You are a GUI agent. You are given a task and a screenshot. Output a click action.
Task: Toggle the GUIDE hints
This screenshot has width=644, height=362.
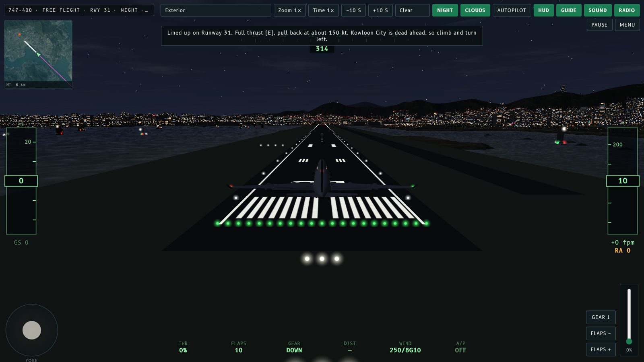[x=569, y=10]
